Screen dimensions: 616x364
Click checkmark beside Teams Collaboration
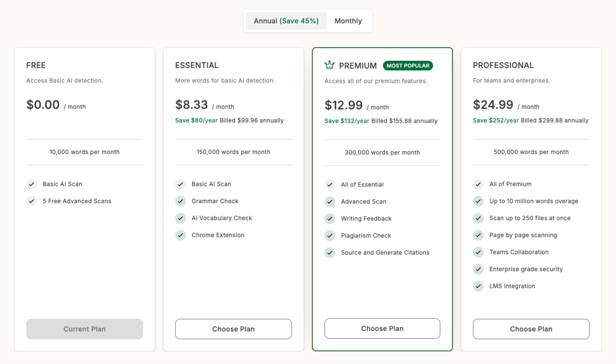click(x=478, y=252)
